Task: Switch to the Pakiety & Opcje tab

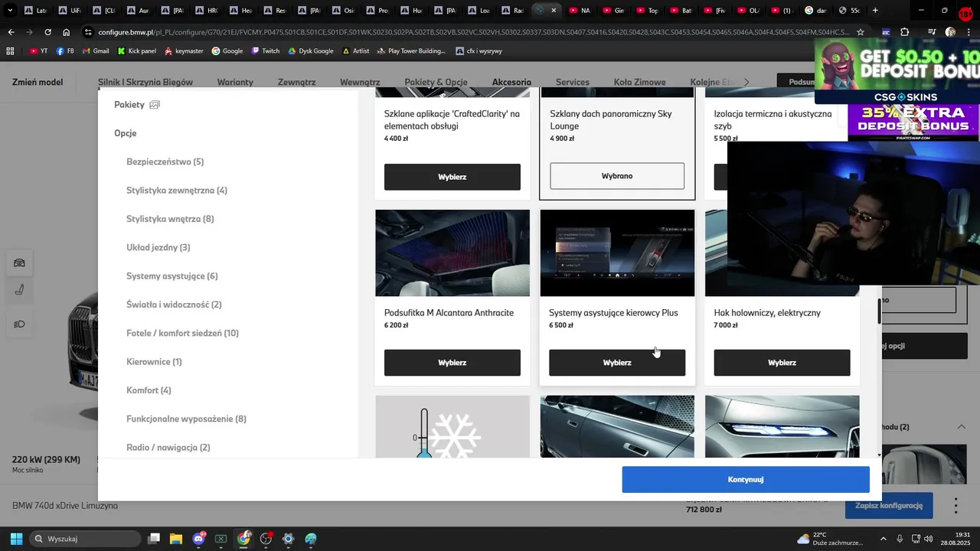Action: coord(436,82)
